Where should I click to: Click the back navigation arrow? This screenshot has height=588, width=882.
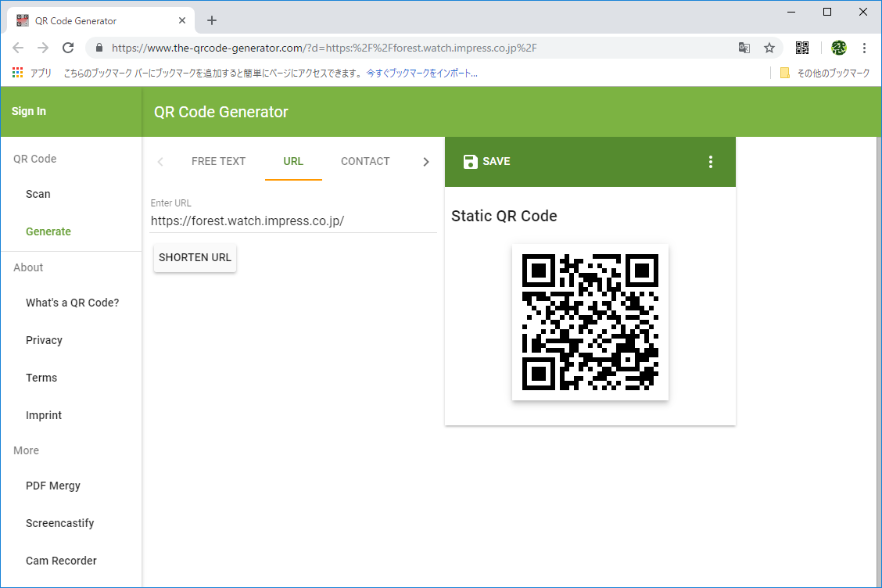[x=18, y=48]
